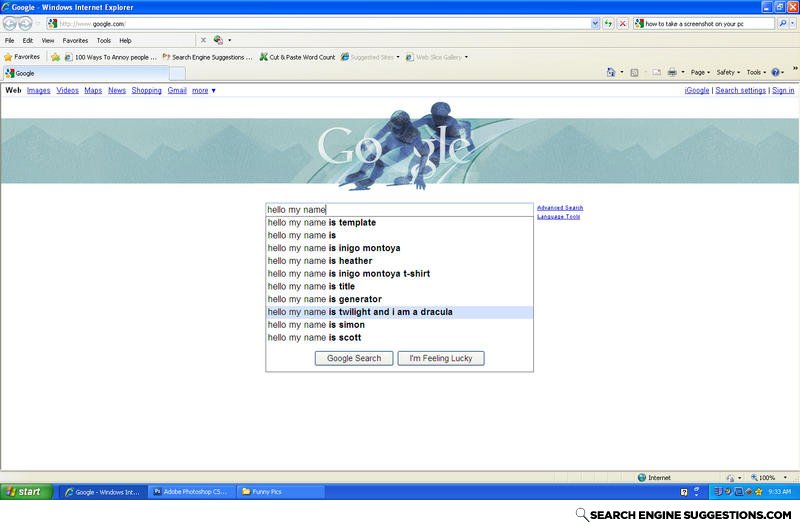This screenshot has width=800, height=526.
Task: Click the red X Stop loading icon
Action: point(622,23)
